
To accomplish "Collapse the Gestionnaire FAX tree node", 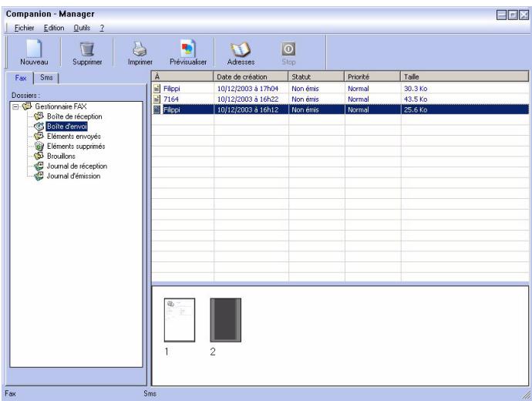I will 15,106.
